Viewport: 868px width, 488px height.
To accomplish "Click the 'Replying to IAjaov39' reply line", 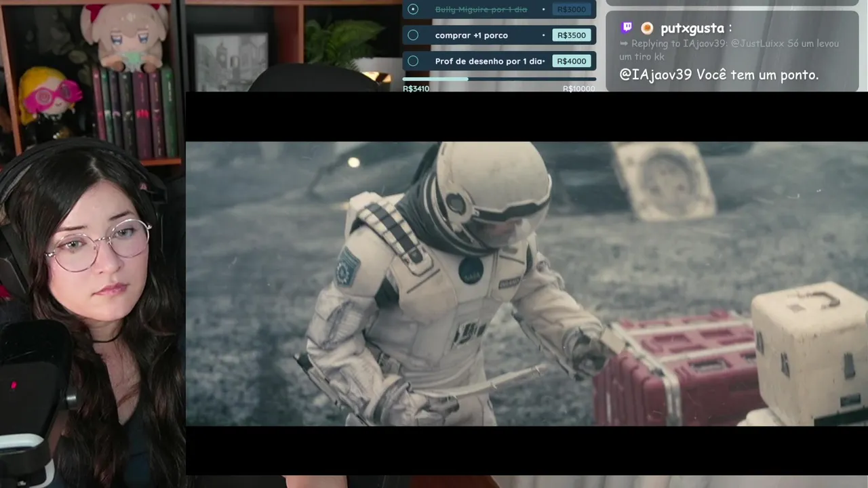I will tap(729, 50).
